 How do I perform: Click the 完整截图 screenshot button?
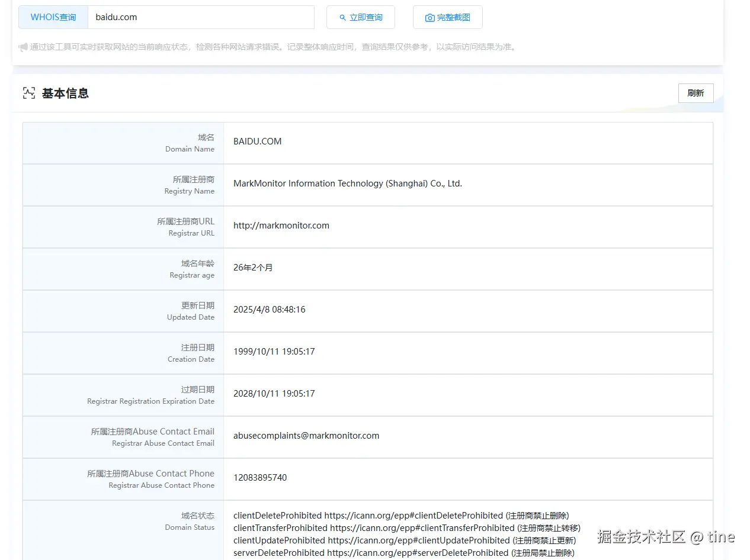[448, 17]
